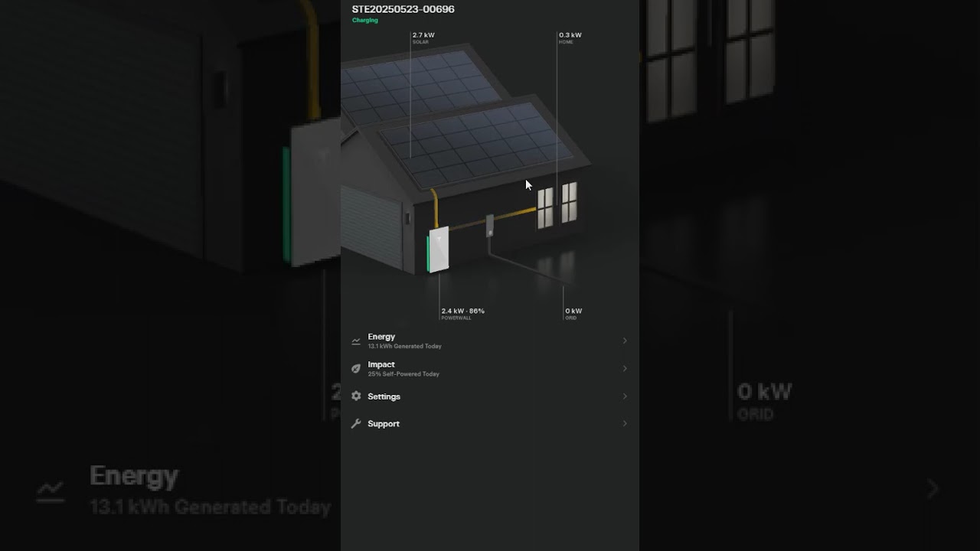Expand Energy with its right chevron
Viewport: 980px width, 551px height.
(x=625, y=341)
